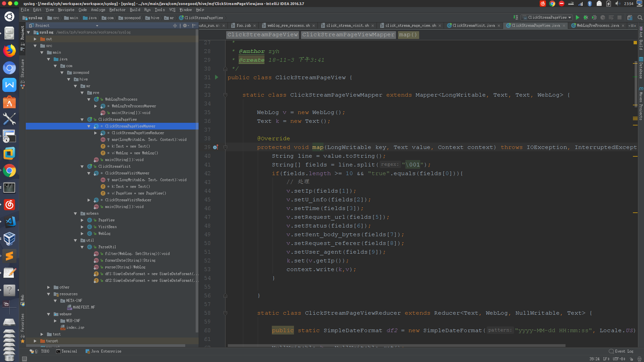
Task: Click UTF-8 encoding in status bar
Action: point(618,359)
